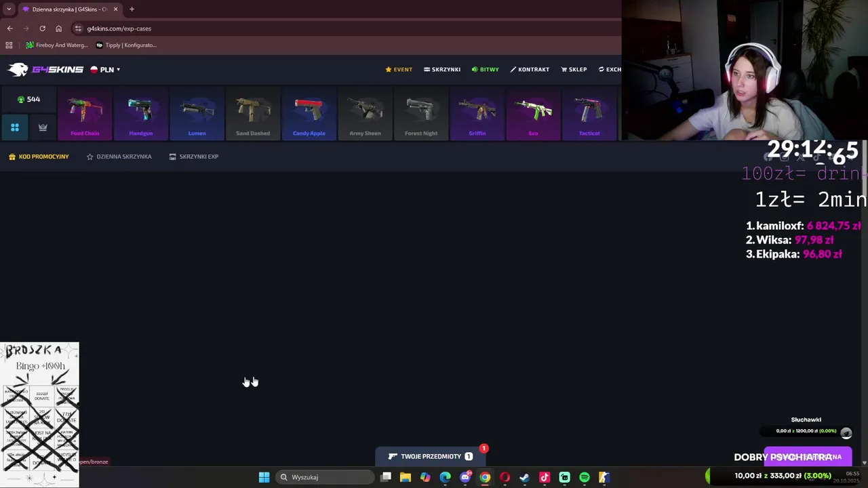Open the Griffin skin drop
Screen dimensions: 868x488
tap(477, 113)
